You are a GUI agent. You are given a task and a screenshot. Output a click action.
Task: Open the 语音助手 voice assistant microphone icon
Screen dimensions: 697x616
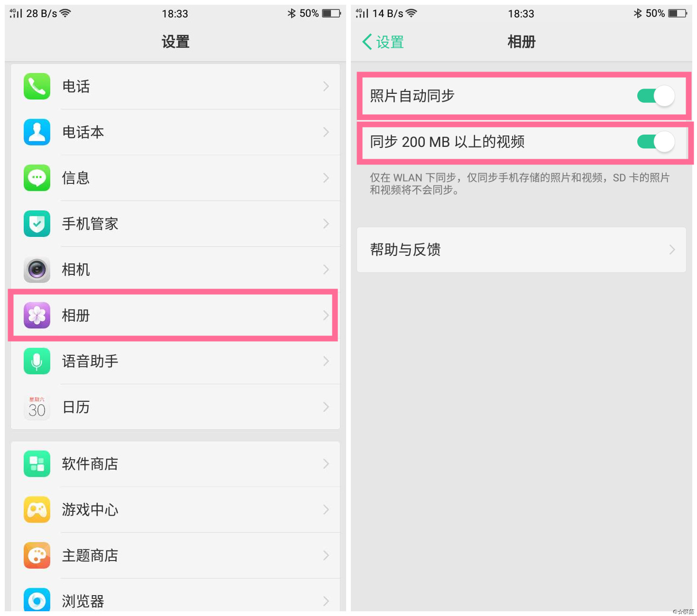[x=37, y=361]
